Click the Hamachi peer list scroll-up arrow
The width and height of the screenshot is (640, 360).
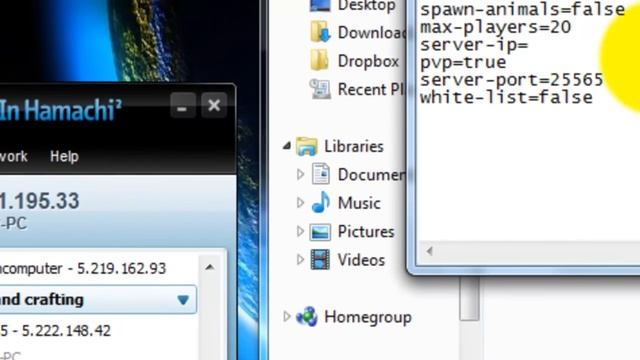[210, 267]
